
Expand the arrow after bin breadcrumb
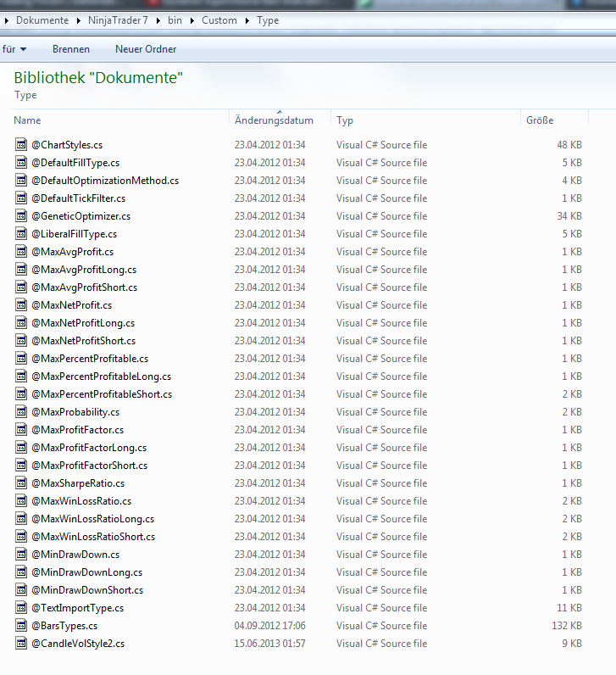[191, 20]
